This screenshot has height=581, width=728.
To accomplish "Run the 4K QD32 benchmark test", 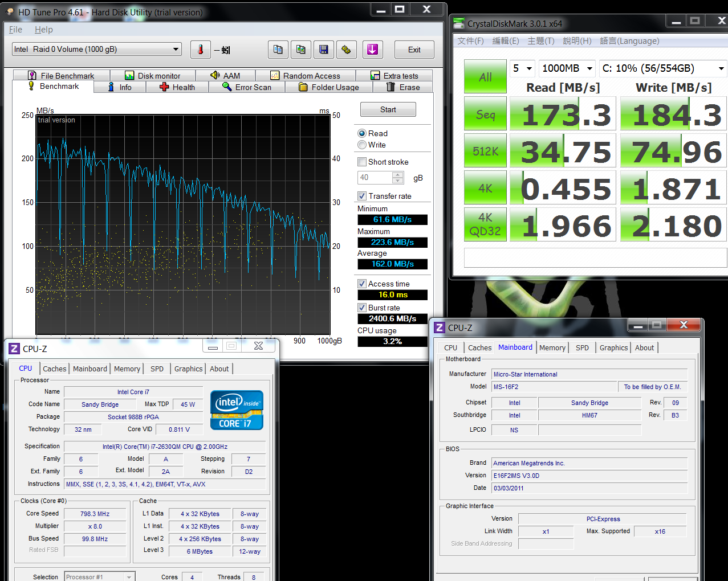I will coord(485,224).
